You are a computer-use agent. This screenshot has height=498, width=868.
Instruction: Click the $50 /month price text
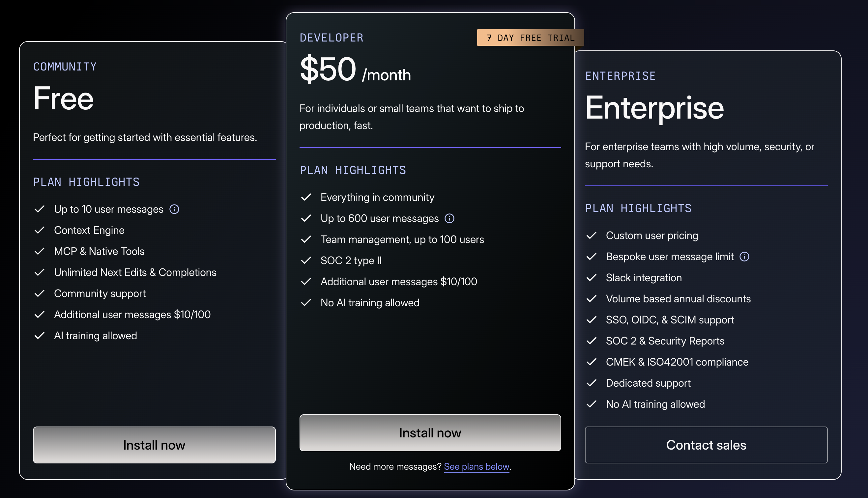pyautogui.click(x=355, y=69)
